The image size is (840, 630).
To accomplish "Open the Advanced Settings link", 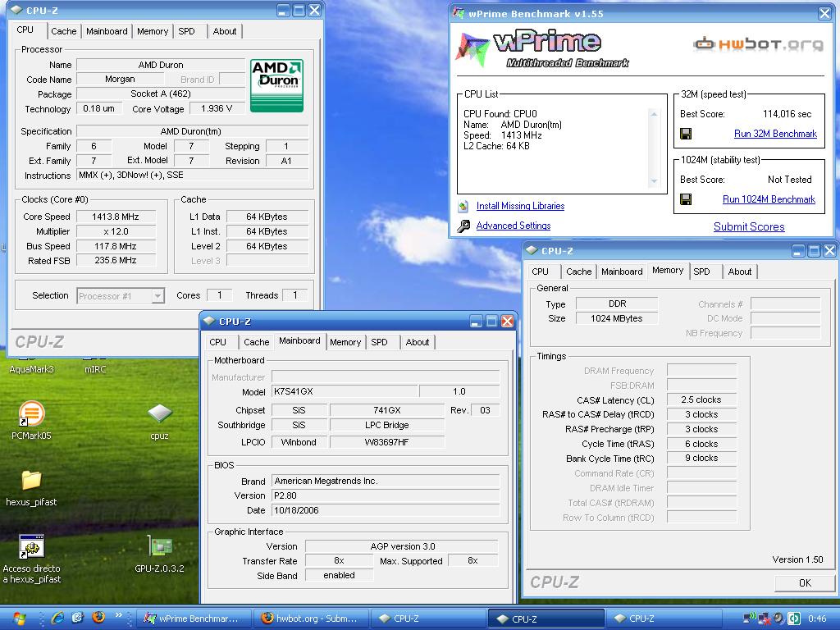I will coord(514,226).
